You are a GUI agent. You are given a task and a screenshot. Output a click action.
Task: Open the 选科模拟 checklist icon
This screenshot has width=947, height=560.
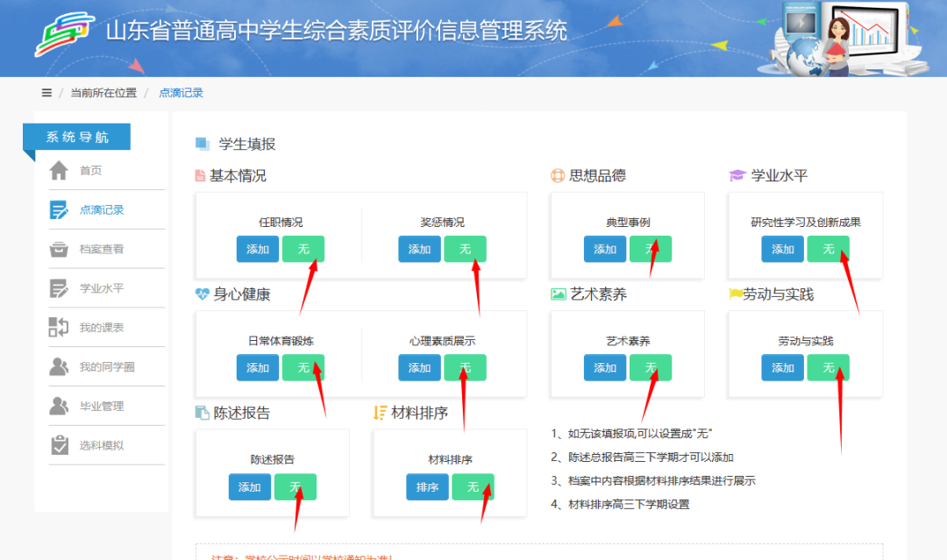(60, 445)
